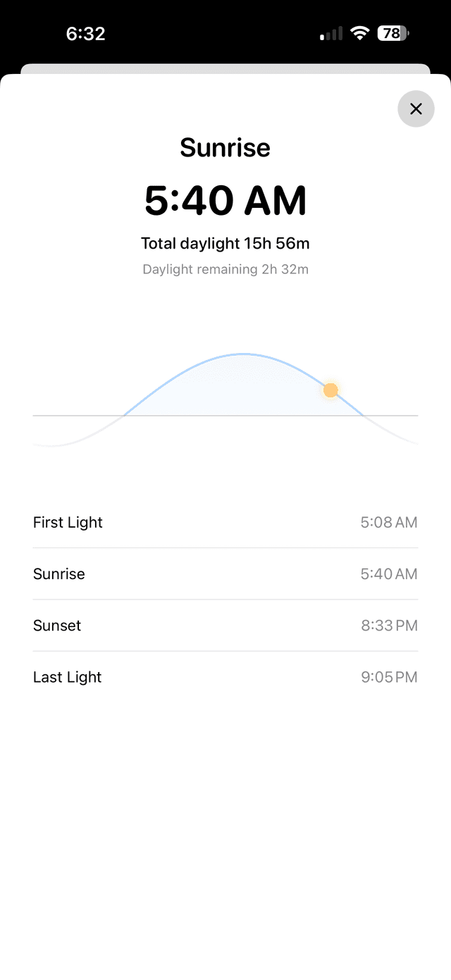This screenshot has height=980, width=451.
Task: Tap the Wi-Fi icon in the status bar
Action: [360, 32]
